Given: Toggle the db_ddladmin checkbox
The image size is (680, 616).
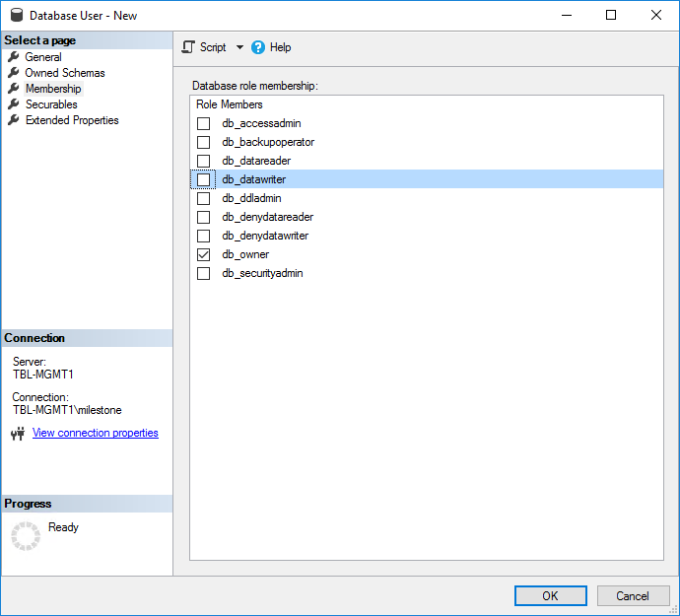Looking at the screenshot, I should pyautogui.click(x=203, y=198).
